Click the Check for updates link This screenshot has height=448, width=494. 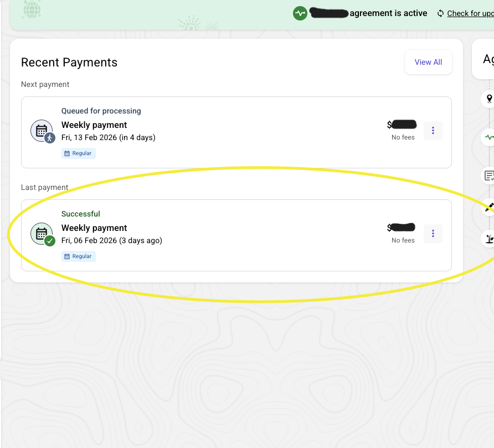coord(470,13)
